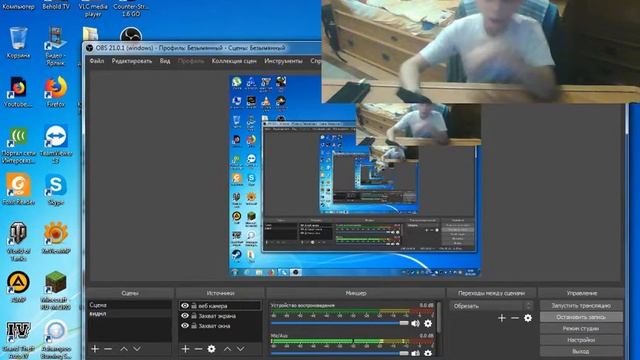Image resolution: width=640 pixels, height=360 pixels.
Task: Select видил scene in list
Action: point(130,313)
